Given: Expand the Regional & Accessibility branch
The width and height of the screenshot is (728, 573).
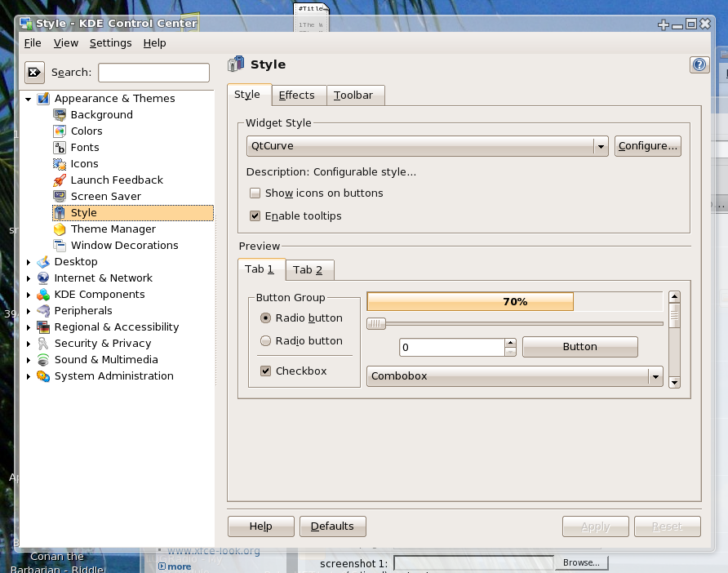Looking at the screenshot, I should pos(29,327).
